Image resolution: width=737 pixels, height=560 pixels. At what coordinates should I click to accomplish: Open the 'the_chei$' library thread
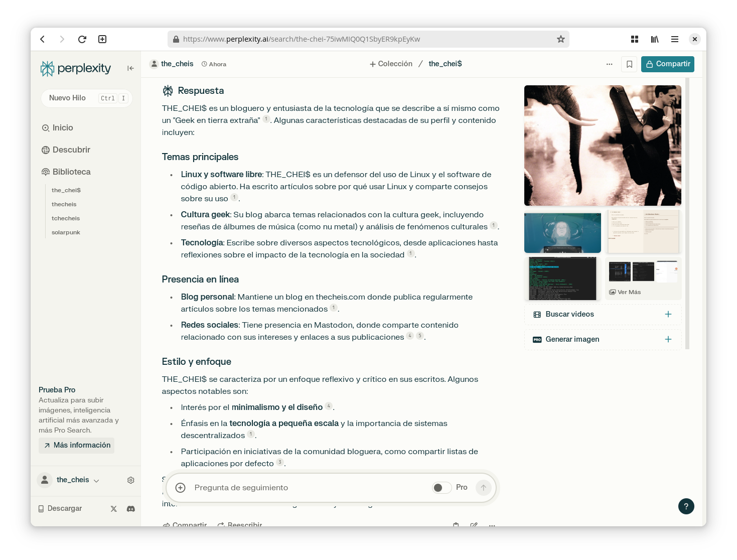pos(66,190)
